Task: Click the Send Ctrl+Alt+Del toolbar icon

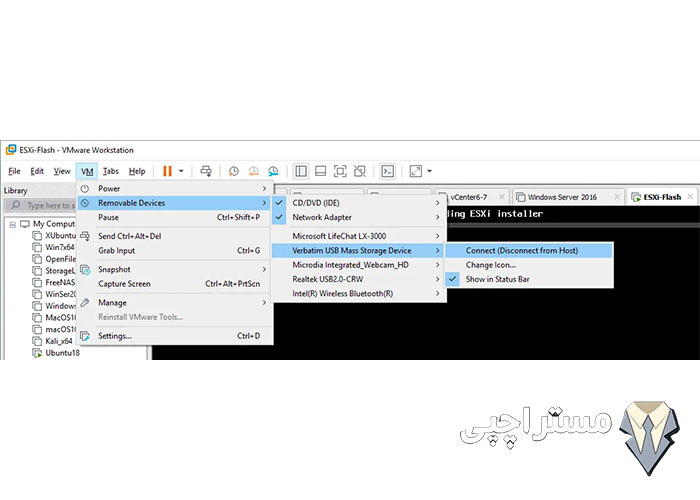Action: pyautogui.click(x=206, y=171)
